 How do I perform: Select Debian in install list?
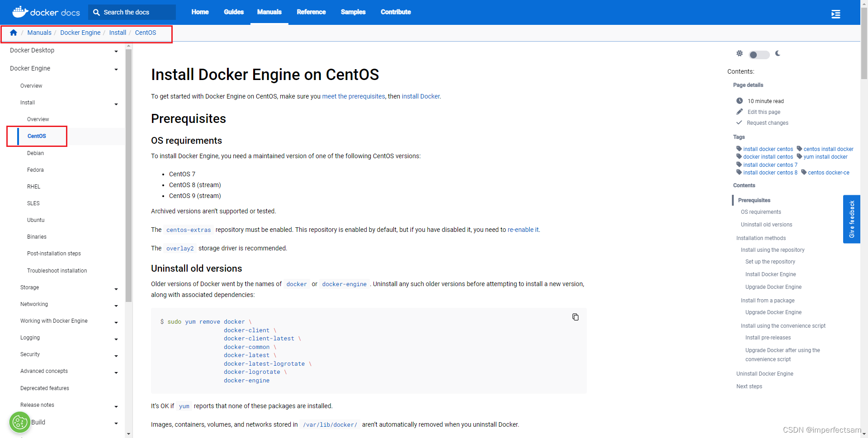(x=35, y=153)
